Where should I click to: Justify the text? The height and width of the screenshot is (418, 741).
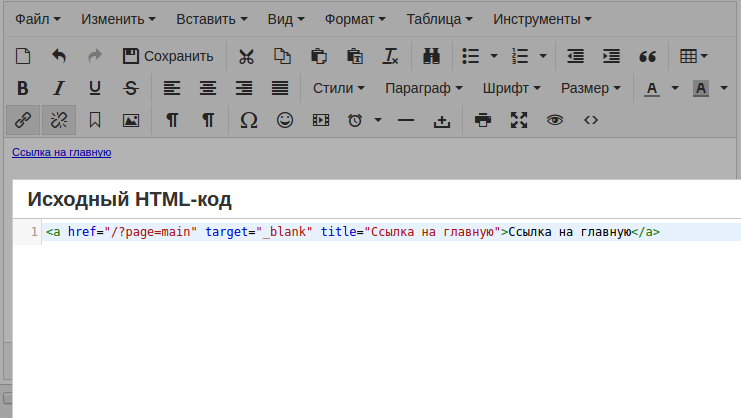[x=280, y=88]
